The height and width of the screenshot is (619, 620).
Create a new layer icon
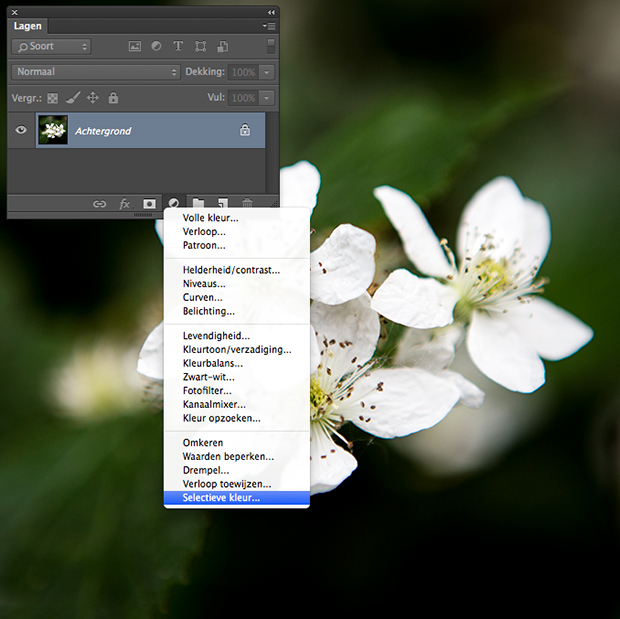click(x=223, y=203)
